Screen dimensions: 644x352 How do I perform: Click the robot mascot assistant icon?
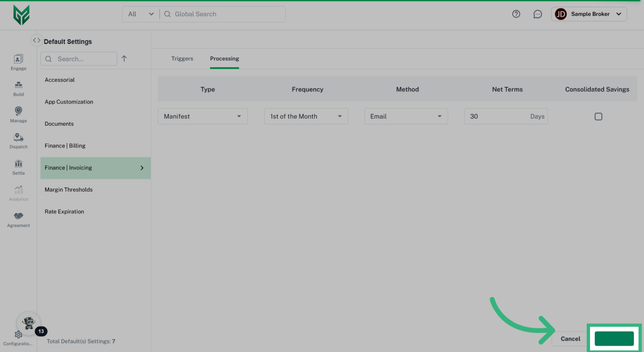pos(29,323)
